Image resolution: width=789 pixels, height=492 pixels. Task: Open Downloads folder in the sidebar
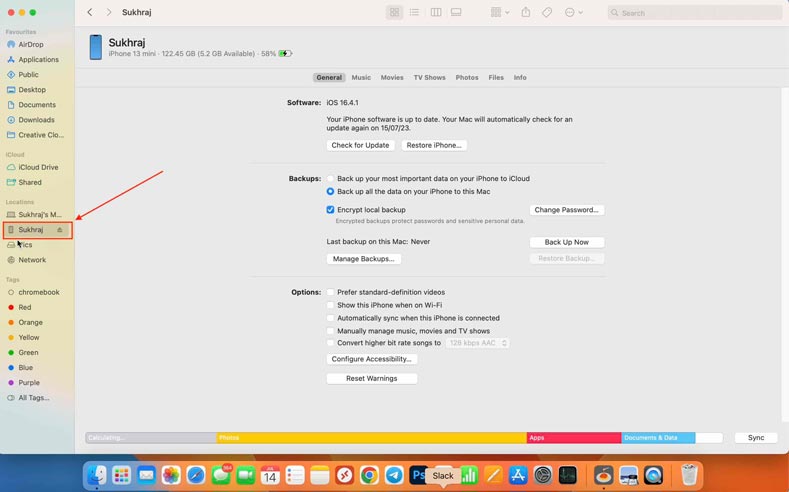(x=38, y=120)
